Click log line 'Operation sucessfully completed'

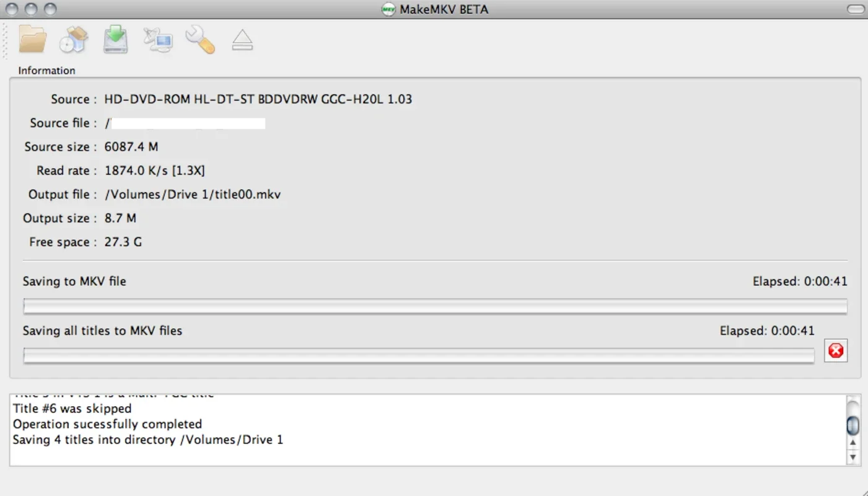(x=107, y=425)
